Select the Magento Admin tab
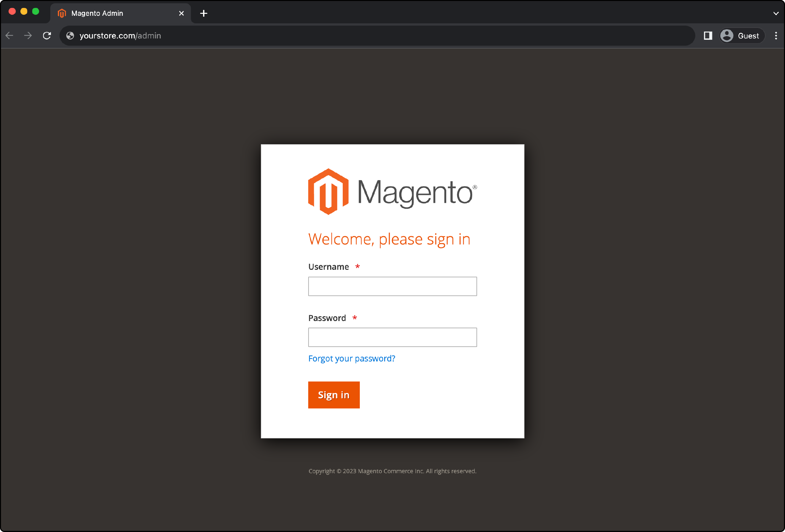785x532 pixels. 121,13
